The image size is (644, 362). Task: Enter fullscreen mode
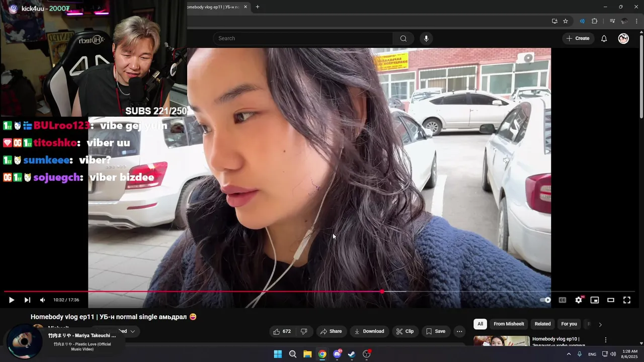627,300
